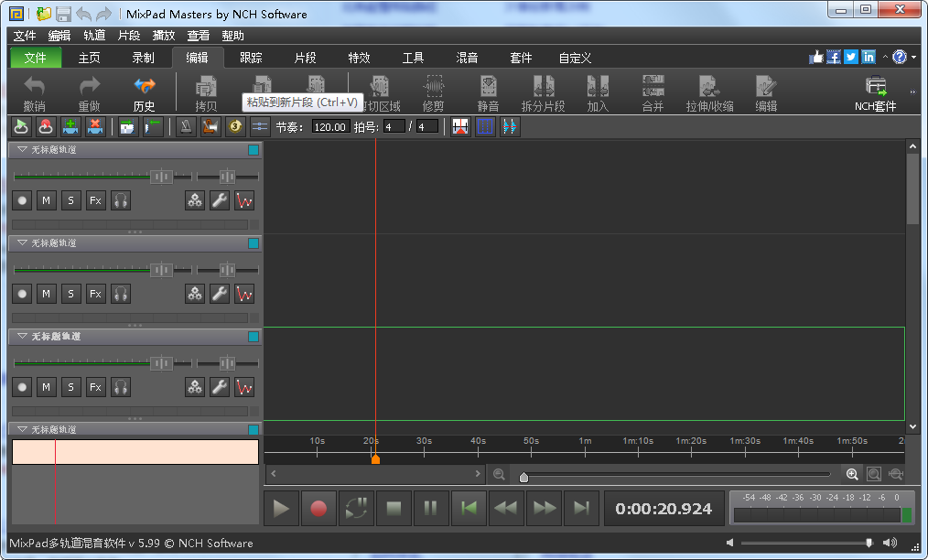Click the first track's volume fader handle

tap(161, 177)
